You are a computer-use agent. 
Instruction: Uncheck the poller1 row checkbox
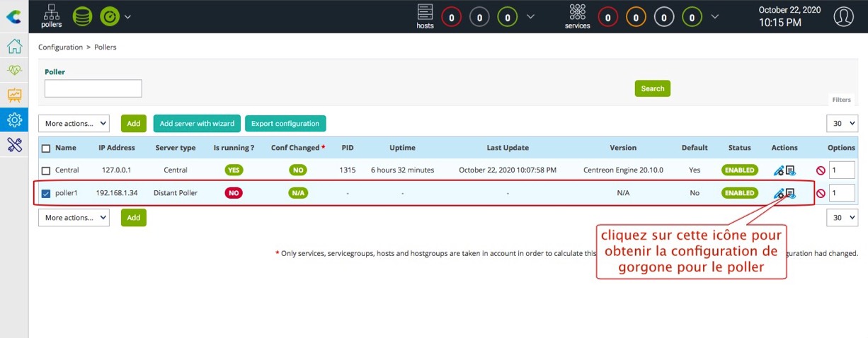(x=46, y=193)
